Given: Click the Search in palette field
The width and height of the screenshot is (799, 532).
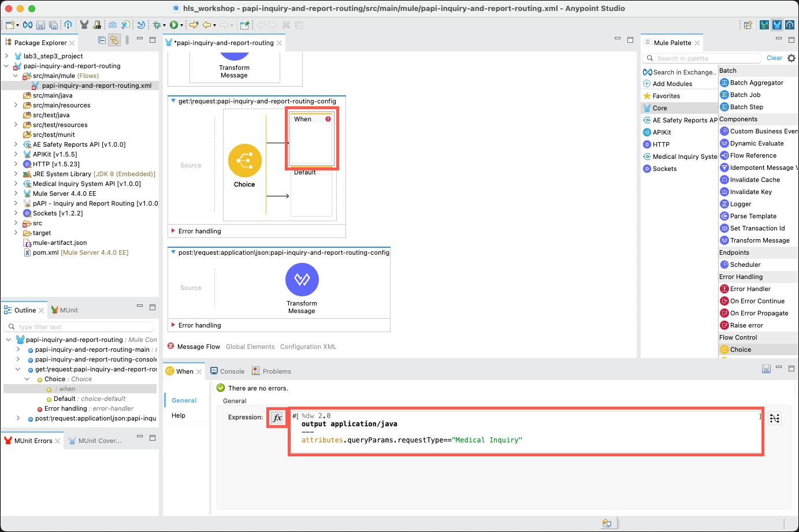Looking at the screenshot, I should click(702, 58).
